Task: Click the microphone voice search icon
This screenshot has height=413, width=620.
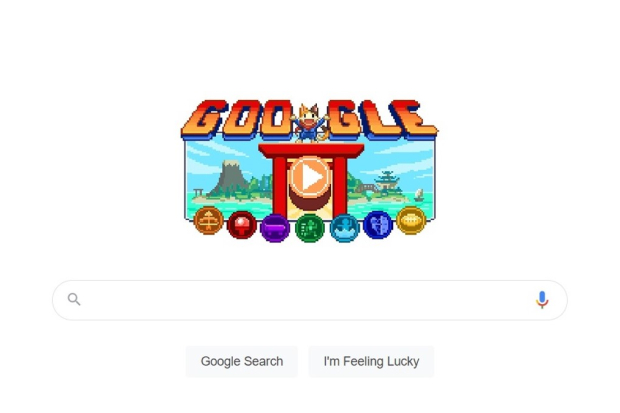Action: 542,299
